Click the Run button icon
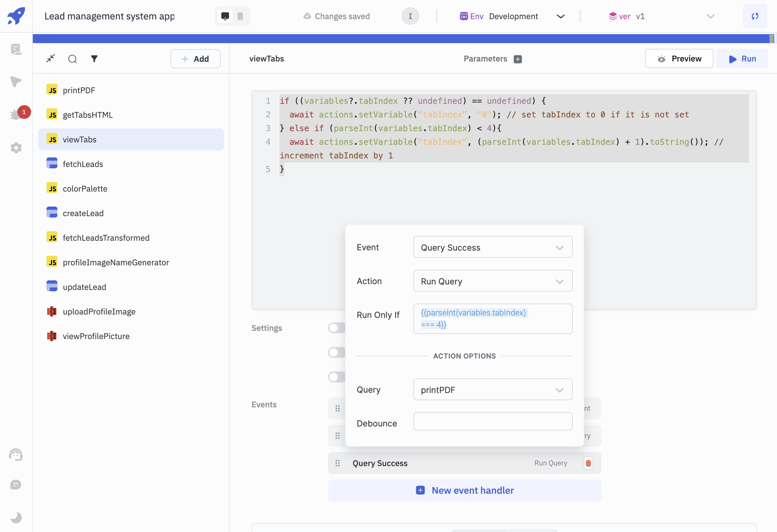This screenshot has height=532, width=777. click(733, 58)
